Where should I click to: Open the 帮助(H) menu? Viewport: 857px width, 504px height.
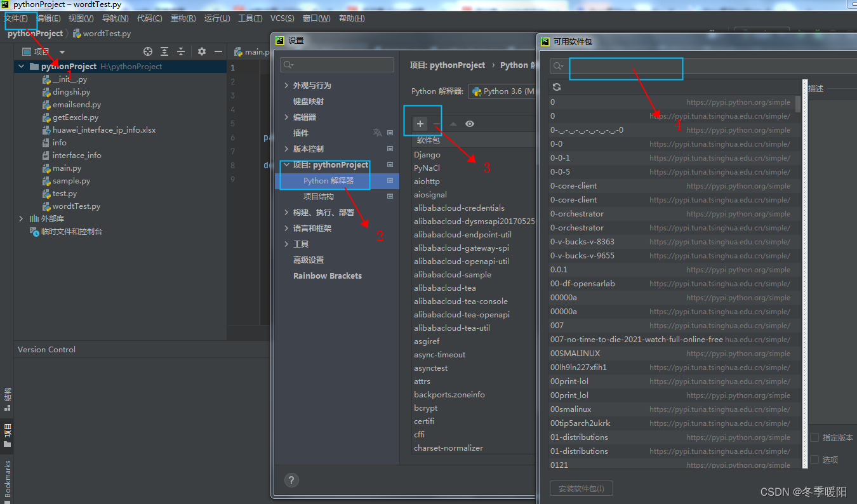(352, 18)
